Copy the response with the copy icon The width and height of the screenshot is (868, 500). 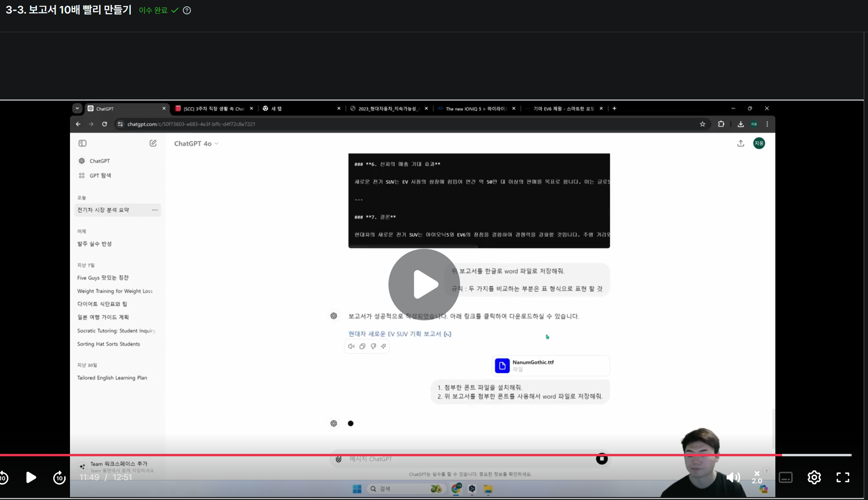coord(362,346)
